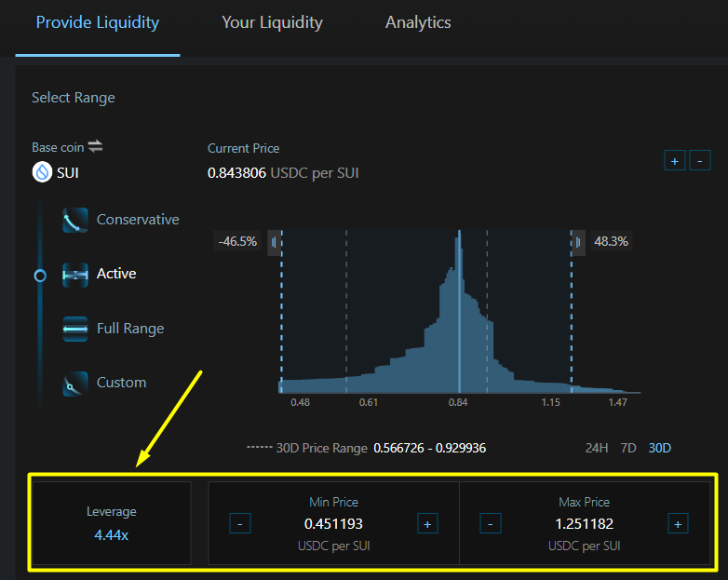Grab the right range handle at 48.3%

[578, 242]
